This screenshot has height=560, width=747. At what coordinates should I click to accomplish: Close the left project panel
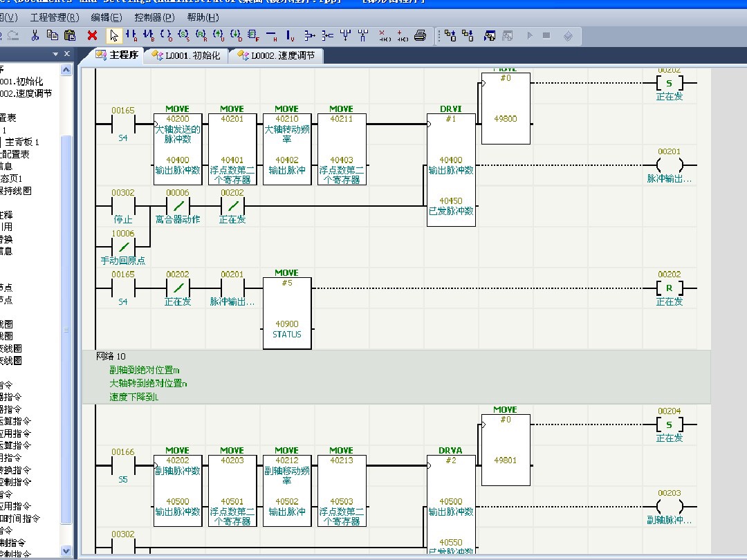pyautogui.click(x=67, y=54)
